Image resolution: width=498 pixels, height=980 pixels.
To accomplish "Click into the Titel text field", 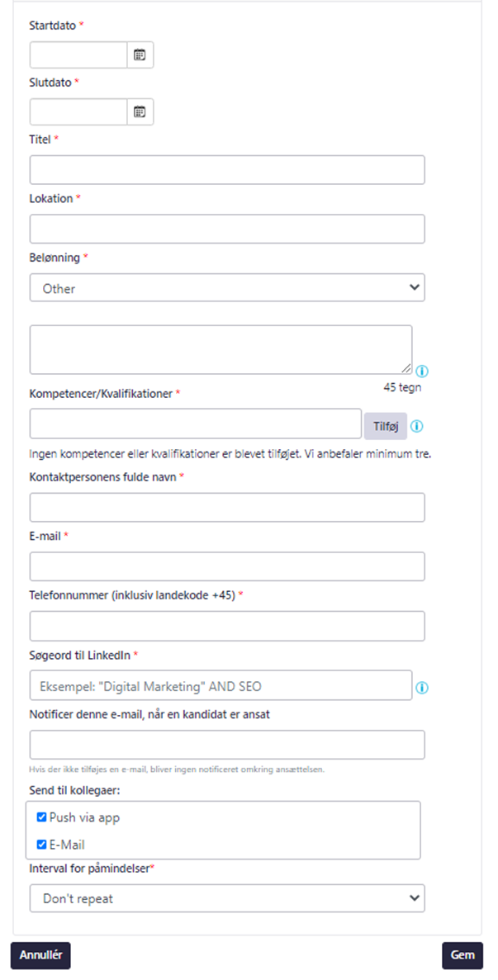I will tap(227, 169).
